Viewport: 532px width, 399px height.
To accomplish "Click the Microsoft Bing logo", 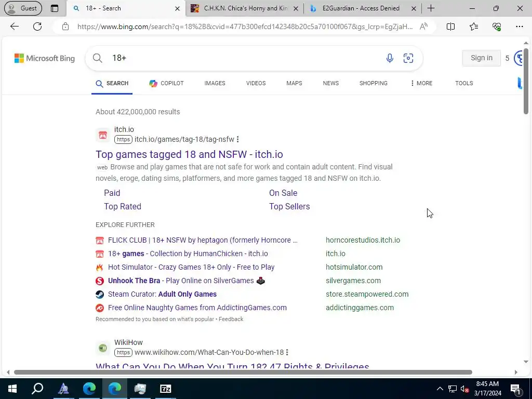I will tap(45, 58).
